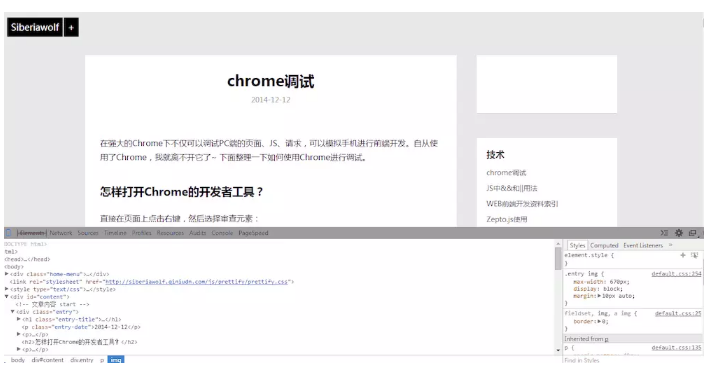Screen dimensions: 713x387
Task: Open default.css:135 source link
Action: click(676, 347)
